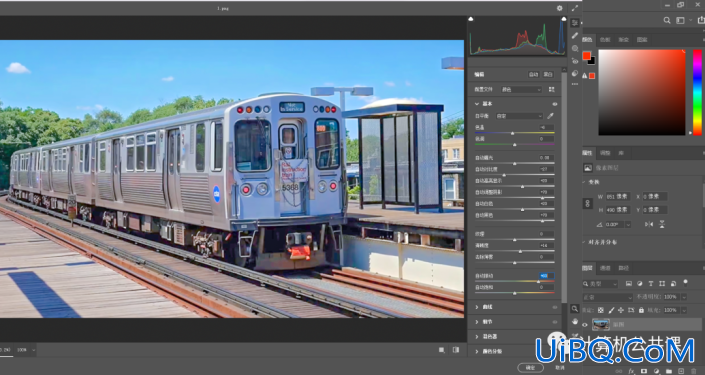
Task: Open Camera Raw settings gear
Action: point(559,8)
